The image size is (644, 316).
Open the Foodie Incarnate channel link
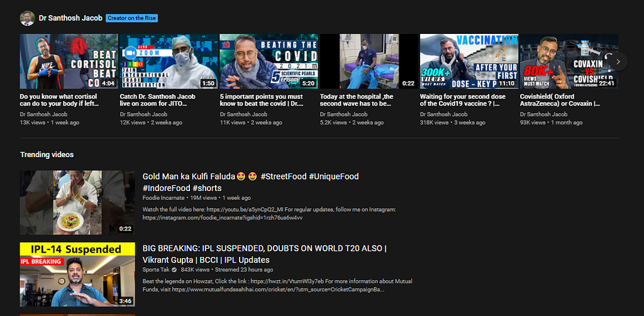pos(164,197)
